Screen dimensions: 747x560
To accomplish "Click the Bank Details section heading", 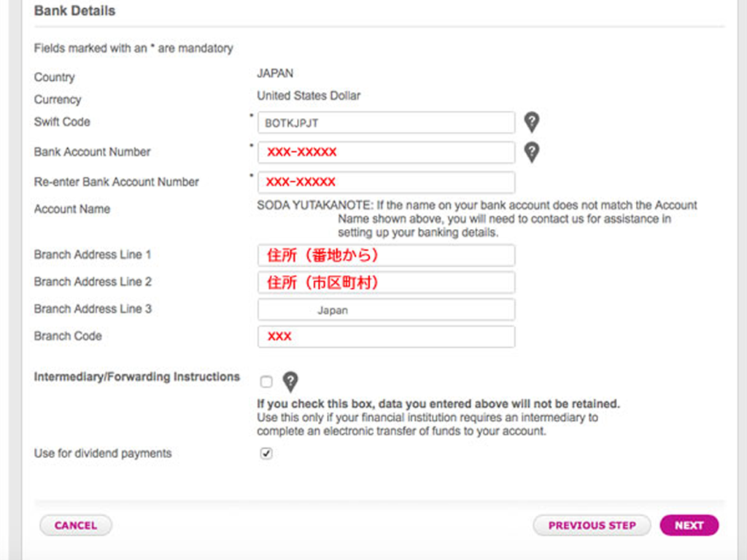I will point(75,10).
